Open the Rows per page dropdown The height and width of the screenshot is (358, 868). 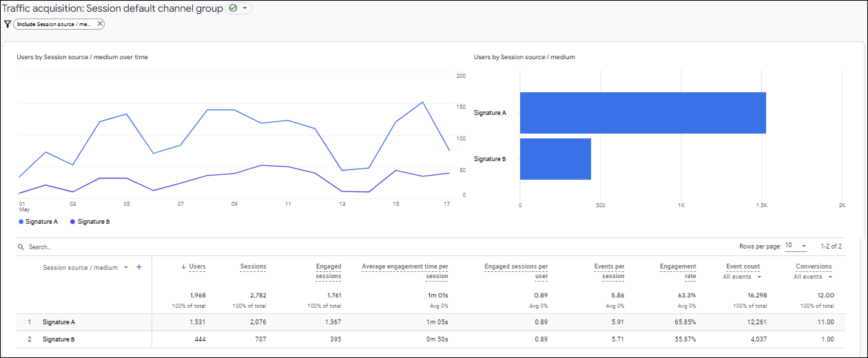pyautogui.click(x=796, y=246)
